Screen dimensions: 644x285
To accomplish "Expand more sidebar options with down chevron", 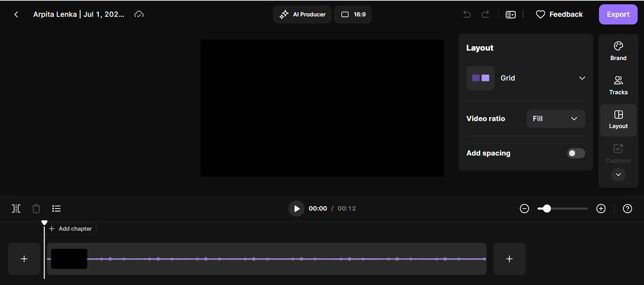I will pyautogui.click(x=618, y=174).
